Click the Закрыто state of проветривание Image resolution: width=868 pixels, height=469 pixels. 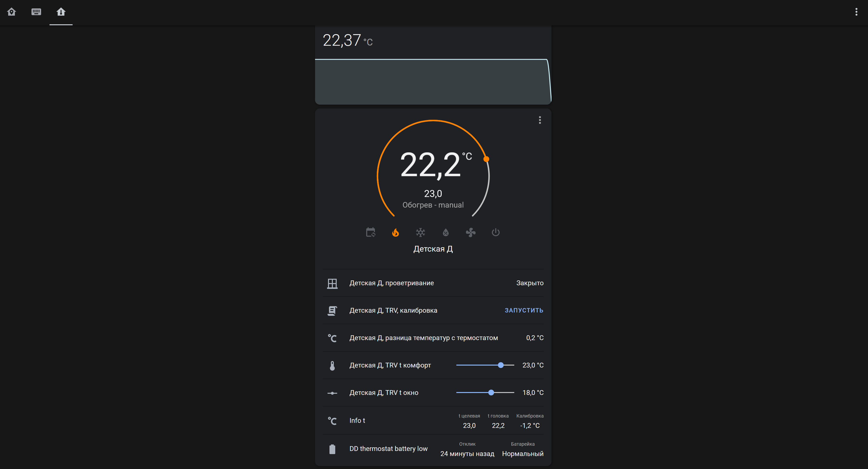(x=530, y=283)
